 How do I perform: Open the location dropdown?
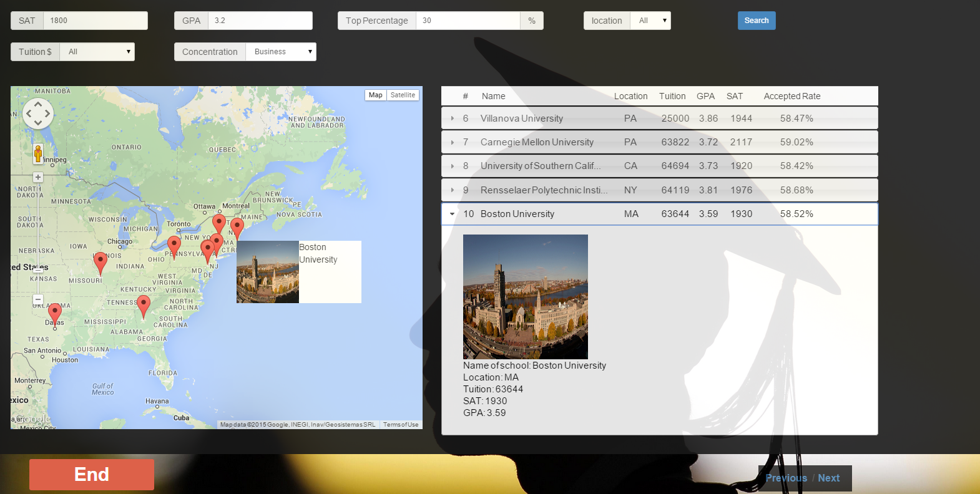(650, 21)
